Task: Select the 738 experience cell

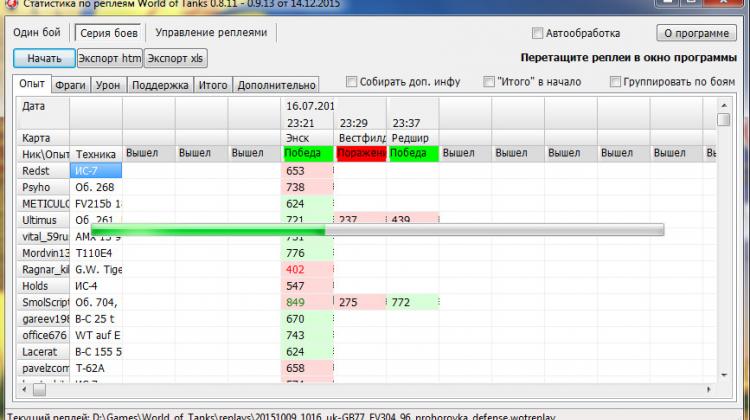Action: [307, 187]
